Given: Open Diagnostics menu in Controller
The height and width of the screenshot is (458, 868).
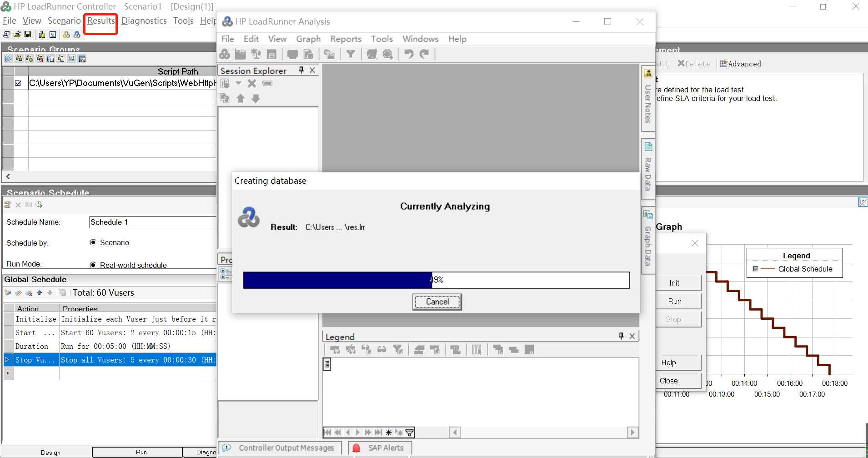Looking at the screenshot, I should pos(144,21).
